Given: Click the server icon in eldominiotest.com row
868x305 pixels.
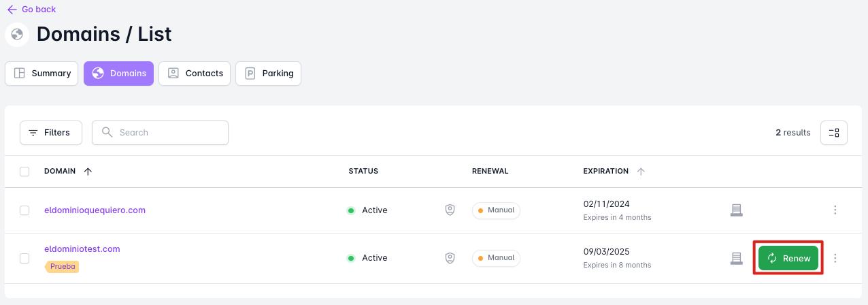Looking at the screenshot, I should pyautogui.click(x=736, y=258).
